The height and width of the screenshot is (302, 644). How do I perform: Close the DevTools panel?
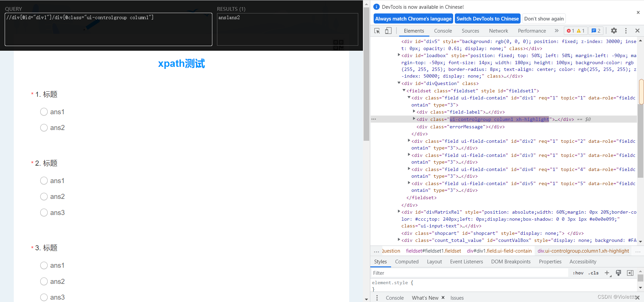[637, 31]
